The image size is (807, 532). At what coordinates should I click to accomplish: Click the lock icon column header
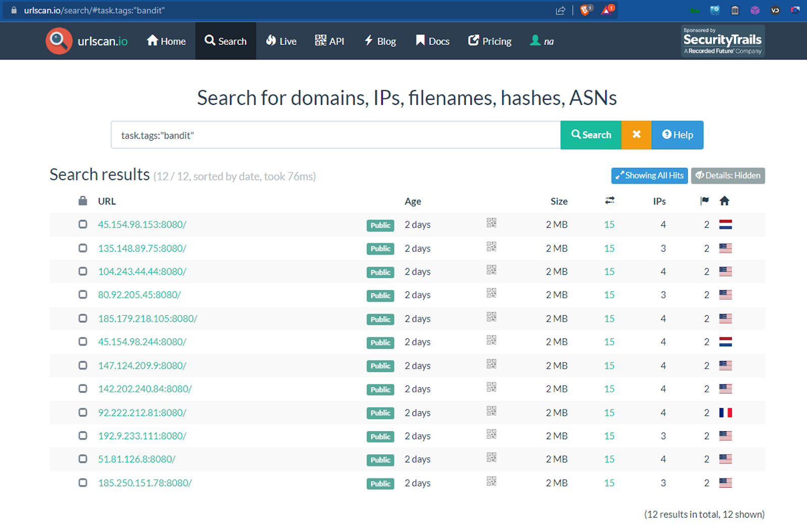coord(83,201)
